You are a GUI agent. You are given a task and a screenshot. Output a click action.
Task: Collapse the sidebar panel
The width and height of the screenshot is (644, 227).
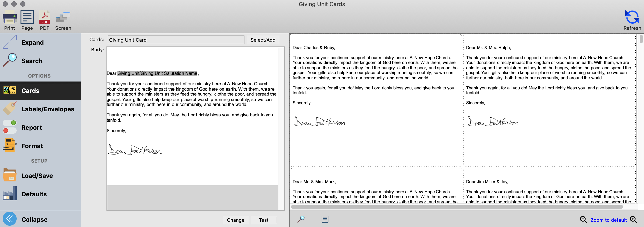pos(34,219)
